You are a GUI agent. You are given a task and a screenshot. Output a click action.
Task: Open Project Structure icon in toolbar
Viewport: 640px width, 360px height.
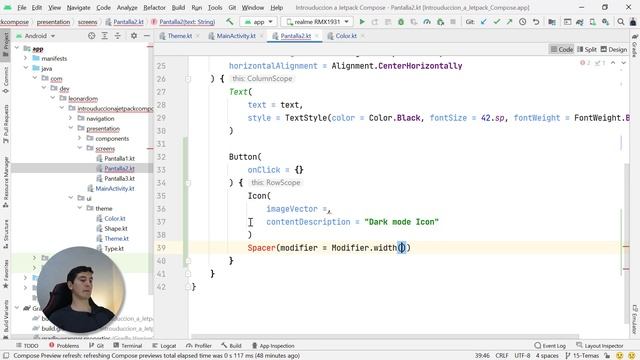click(x=552, y=22)
